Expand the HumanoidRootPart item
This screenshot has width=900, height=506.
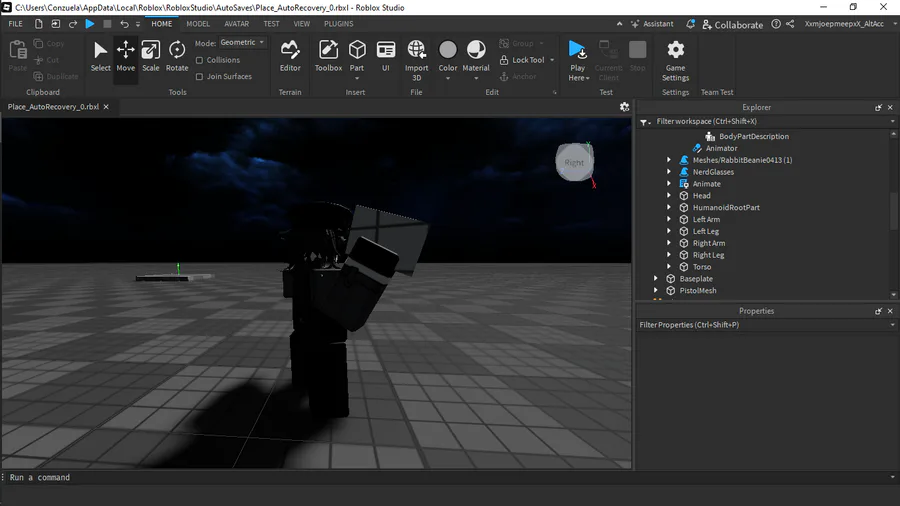coord(669,208)
